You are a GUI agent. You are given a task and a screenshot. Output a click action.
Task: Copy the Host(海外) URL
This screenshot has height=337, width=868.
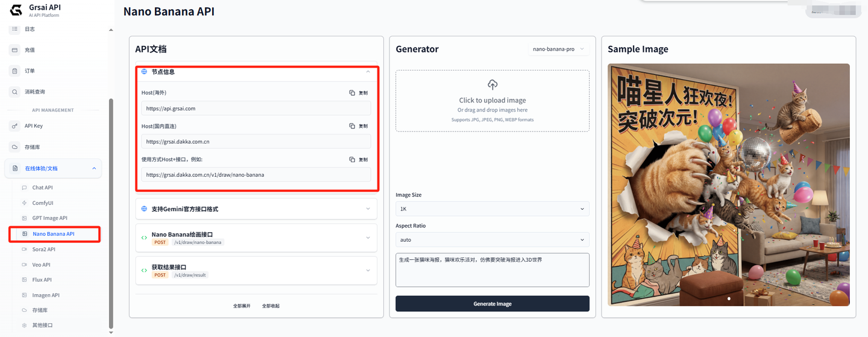pos(359,93)
